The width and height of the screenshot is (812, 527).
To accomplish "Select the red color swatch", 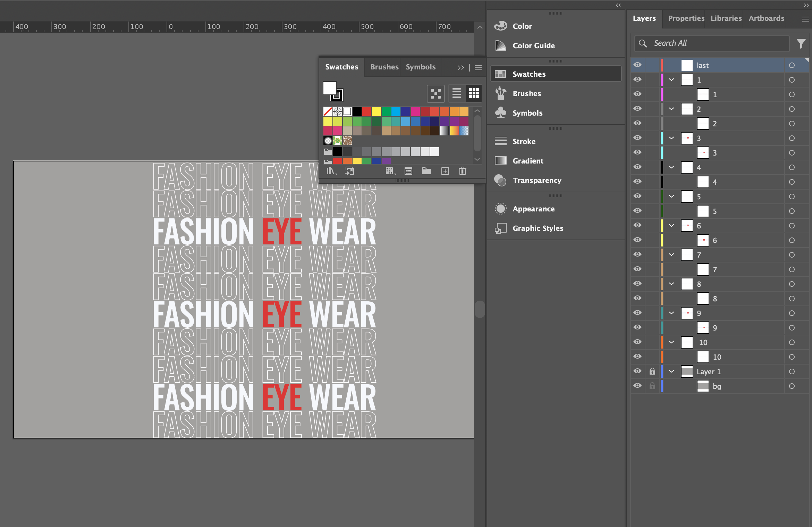I will tap(366, 111).
